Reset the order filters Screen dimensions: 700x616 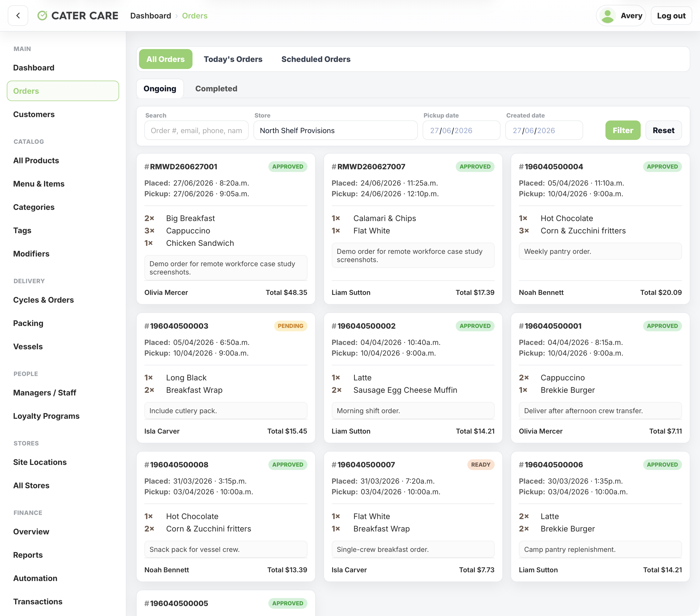[x=664, y=130]
